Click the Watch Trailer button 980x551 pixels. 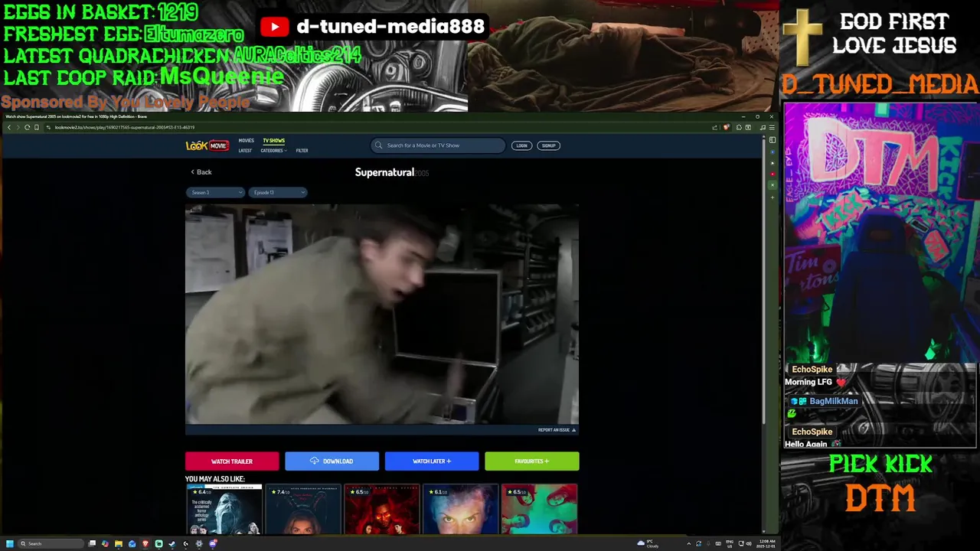(232, 461)
